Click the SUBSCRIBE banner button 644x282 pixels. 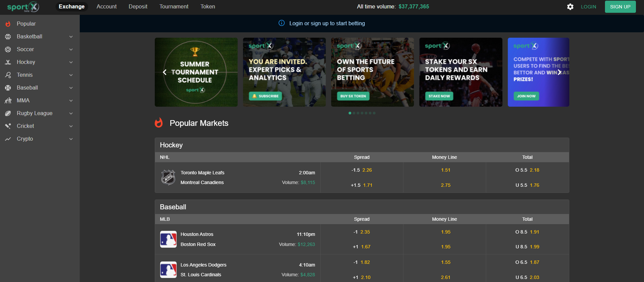[x=265, y=96]
